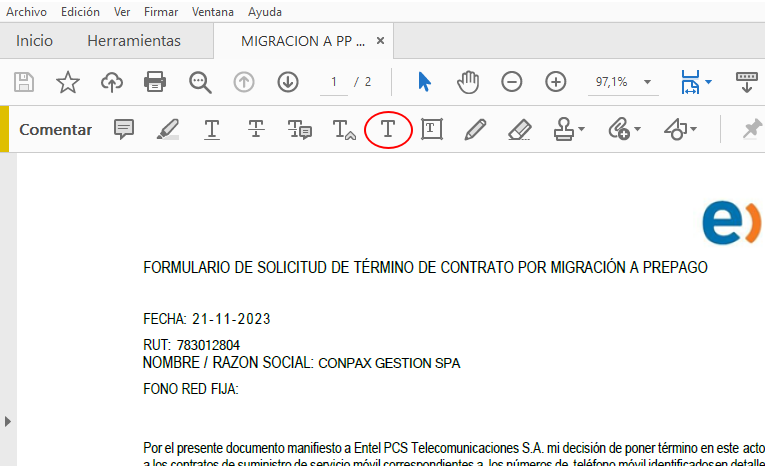The image size is (765, 466).
Task: Open the Edición menu
Action: point(80,12)
